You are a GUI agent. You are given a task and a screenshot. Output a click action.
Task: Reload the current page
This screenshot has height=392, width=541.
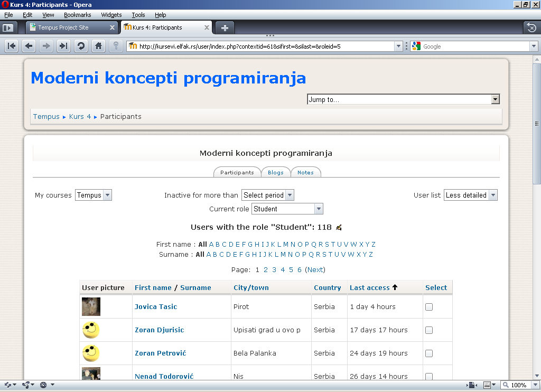coord(81,46)
